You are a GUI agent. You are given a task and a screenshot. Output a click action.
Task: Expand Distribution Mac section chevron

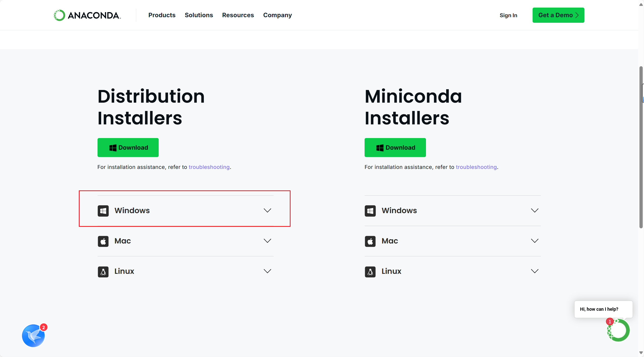267,241
